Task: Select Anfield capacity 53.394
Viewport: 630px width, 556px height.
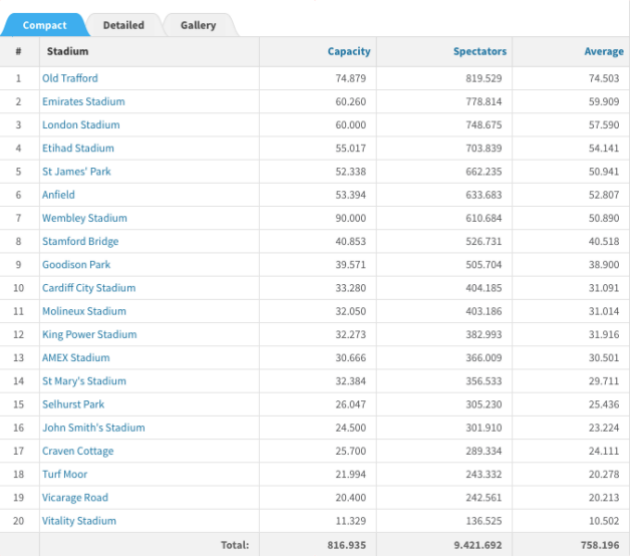Action: click(x=351, y=195)
